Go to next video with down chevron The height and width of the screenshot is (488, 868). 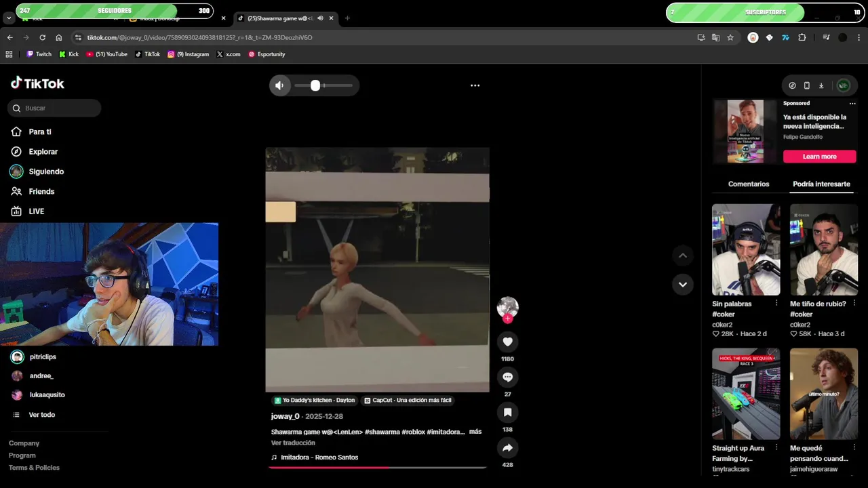pyautogui.click(x=683, y=284)
